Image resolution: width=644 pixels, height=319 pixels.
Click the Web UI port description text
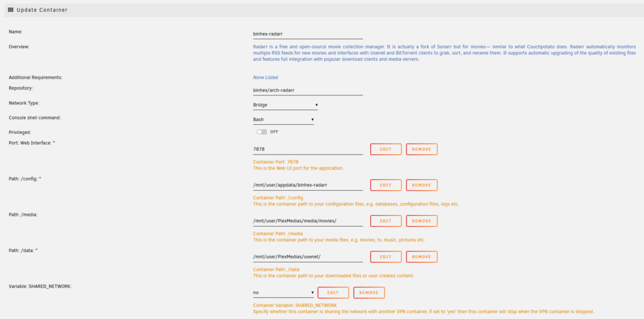[298, 168]
